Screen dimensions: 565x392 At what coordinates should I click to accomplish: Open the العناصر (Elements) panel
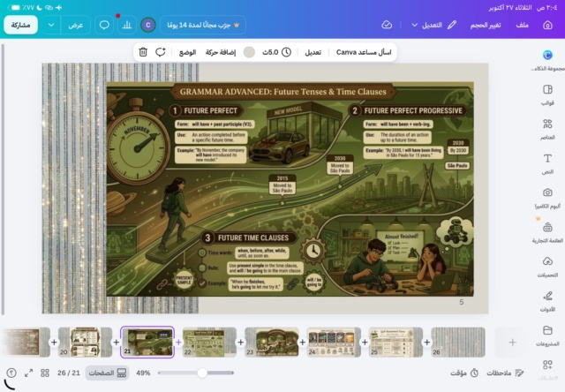pos(547,129)
